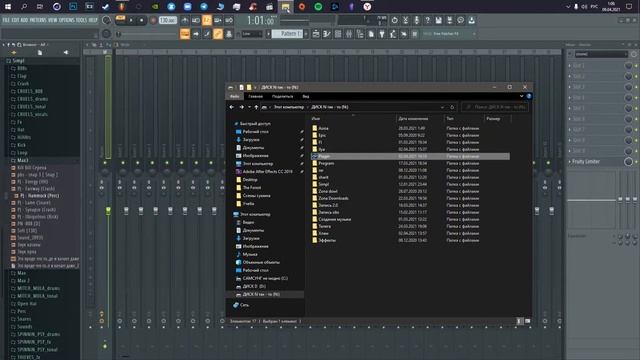Click the save project icon in toolbar
This screenshot has width=640, height=360.
point(438,20)
